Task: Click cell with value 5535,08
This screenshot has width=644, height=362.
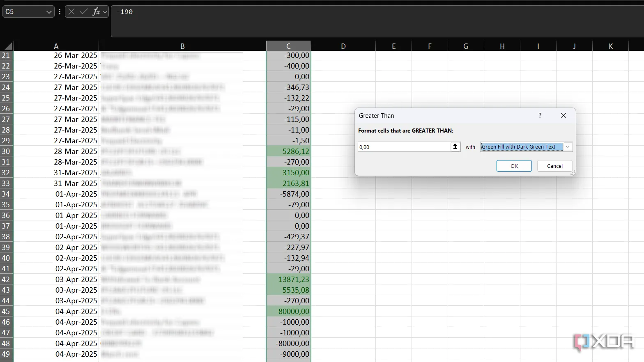Action: click(288, 290)
